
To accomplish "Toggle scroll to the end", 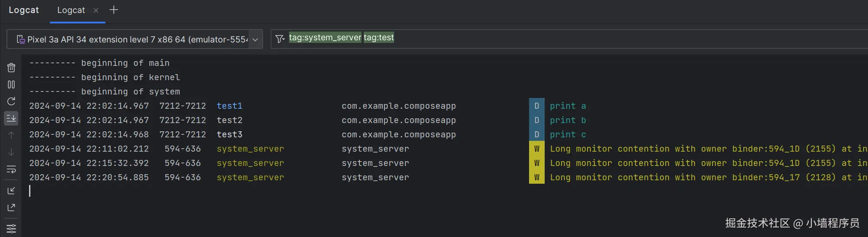I will click(x=11, y=118).
